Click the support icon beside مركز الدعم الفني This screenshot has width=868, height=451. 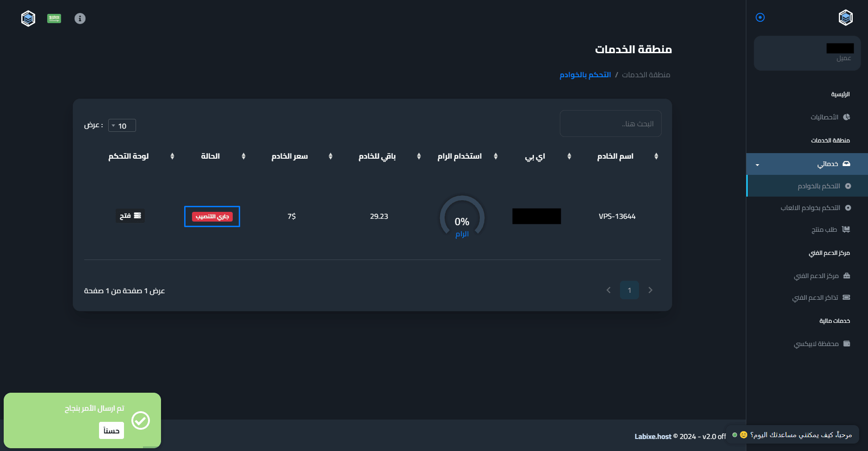point(847,276)
